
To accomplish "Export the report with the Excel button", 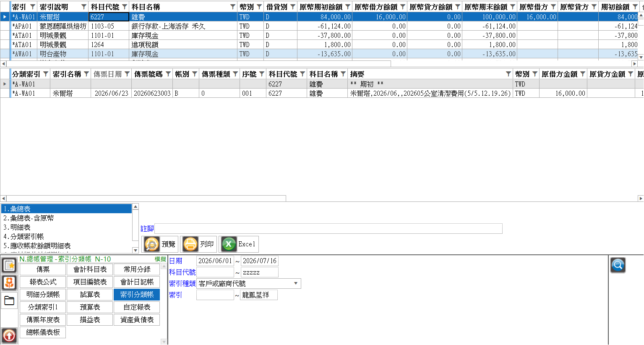I will click(x=239, y=244).
